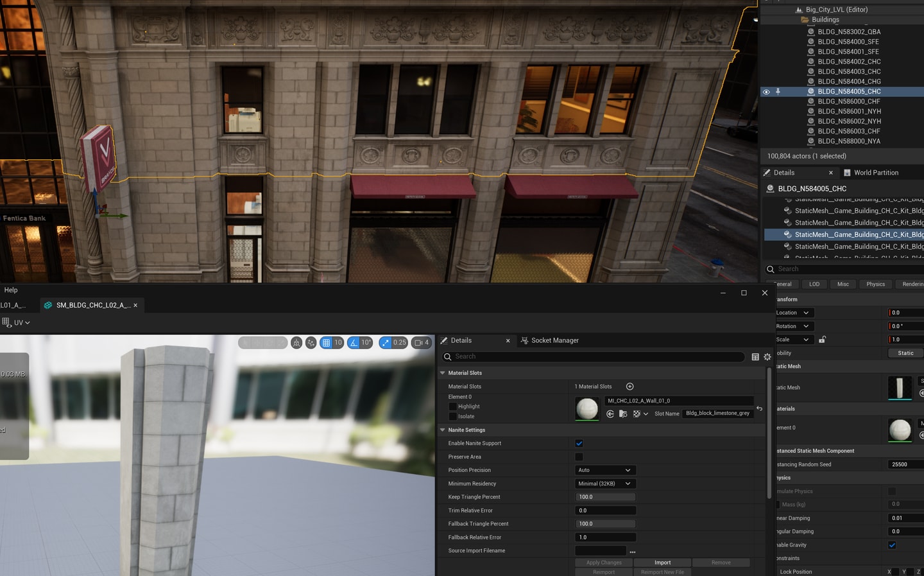Toggle rotation angle snapping icon

354,343
